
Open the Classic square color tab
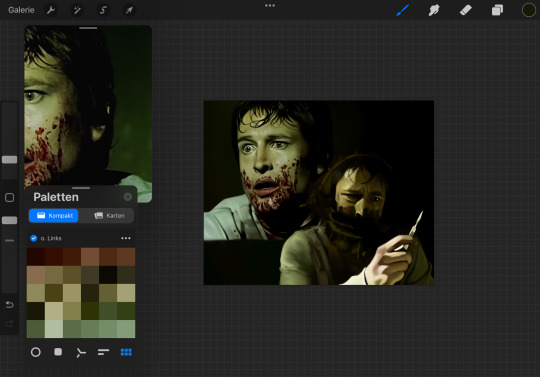pyautogui.click(x=58, y=352)
